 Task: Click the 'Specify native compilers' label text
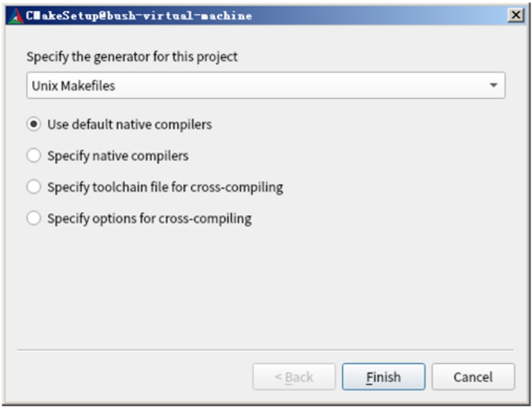tap(118, 156)
